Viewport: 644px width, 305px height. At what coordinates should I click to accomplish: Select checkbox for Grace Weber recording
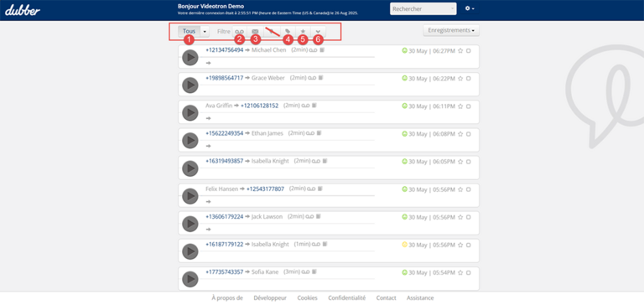[x=469, y=78]
